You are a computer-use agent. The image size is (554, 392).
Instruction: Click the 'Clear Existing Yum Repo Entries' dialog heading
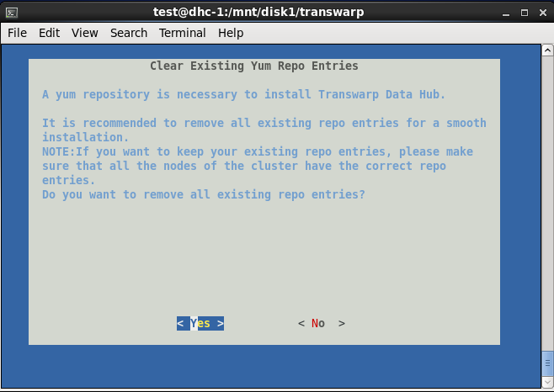[x=253, y=66]
